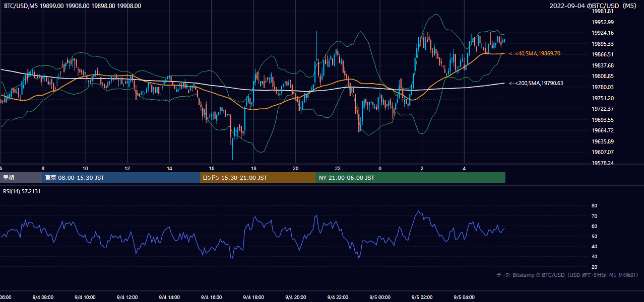Click hour label 22 on price chart axis
This screenshot has height=302, width=644.
pos(338,168)
